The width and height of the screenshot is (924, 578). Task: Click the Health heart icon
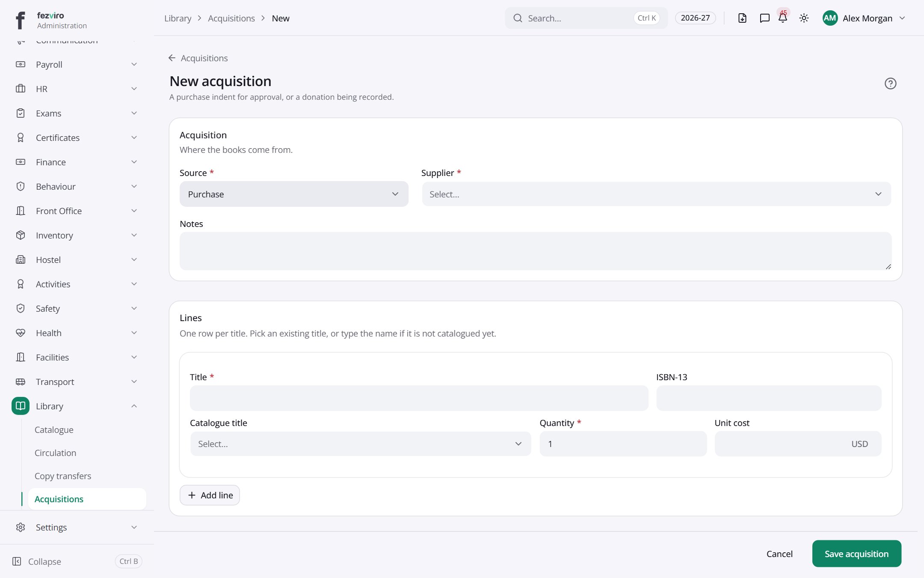tap(21, 333)
